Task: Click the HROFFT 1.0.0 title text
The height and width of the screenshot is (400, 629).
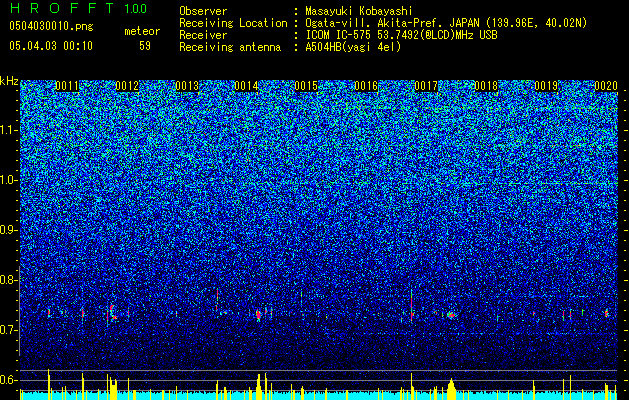Action: [x=78, y=8]
